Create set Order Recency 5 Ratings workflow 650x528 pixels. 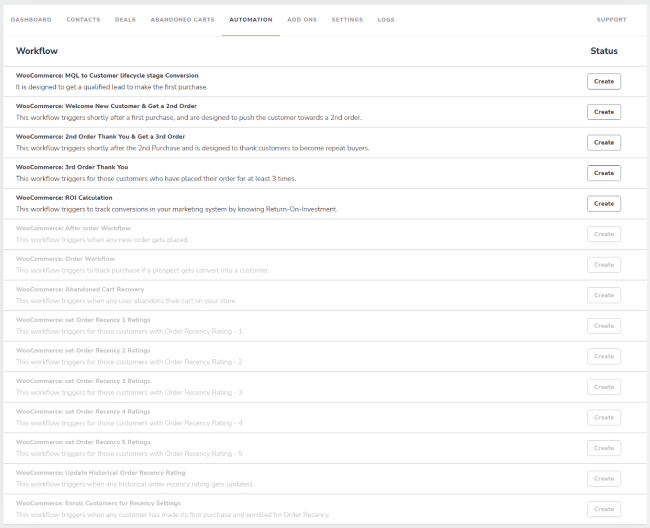[604, 448]
